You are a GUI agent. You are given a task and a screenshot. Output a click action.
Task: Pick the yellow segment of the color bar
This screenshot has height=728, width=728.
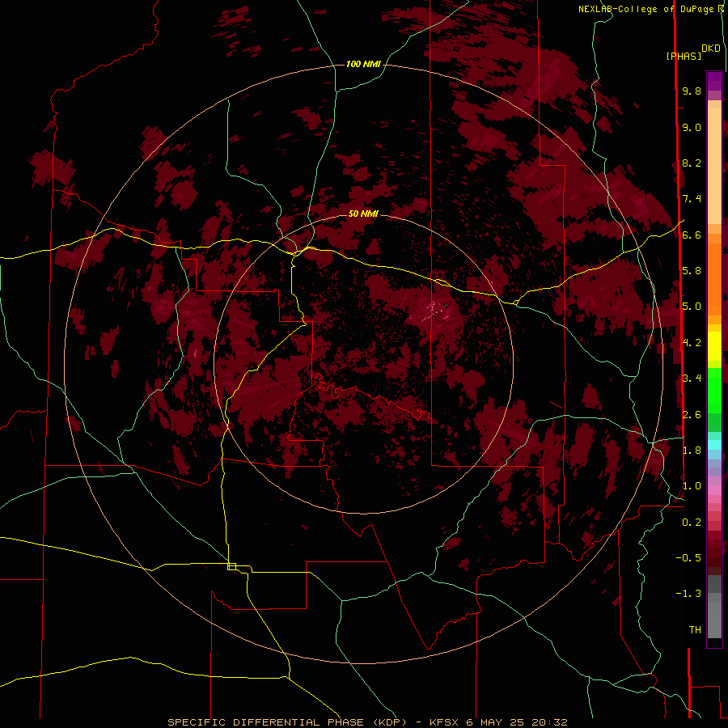pyautogui.click(x=714, y=346)
